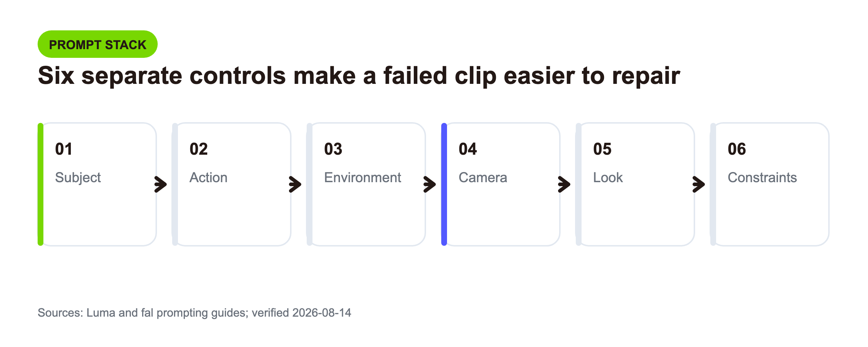Click the arrow between Look and Constraints

698,184
